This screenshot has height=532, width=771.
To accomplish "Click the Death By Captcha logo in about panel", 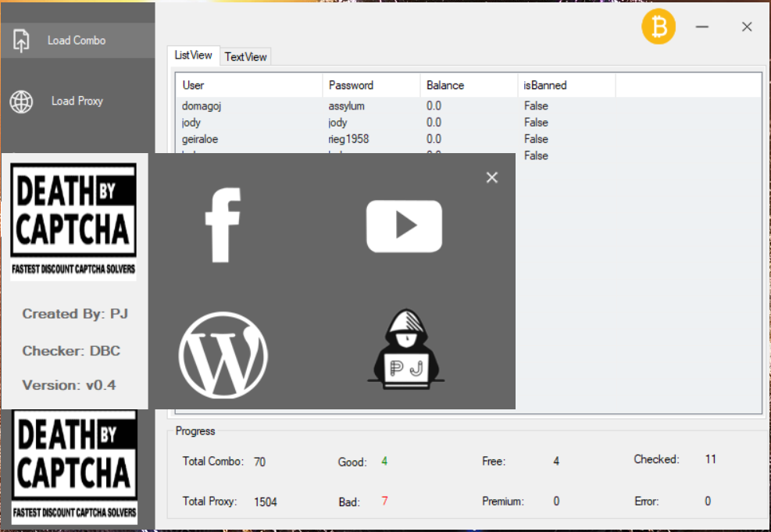I will [x=73, y=222].
